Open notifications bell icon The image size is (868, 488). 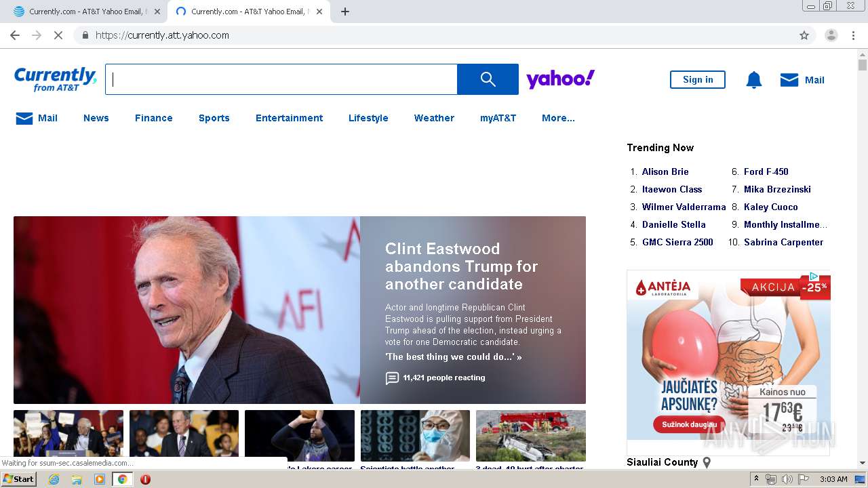pyautogui.click(x=754, y=80)
